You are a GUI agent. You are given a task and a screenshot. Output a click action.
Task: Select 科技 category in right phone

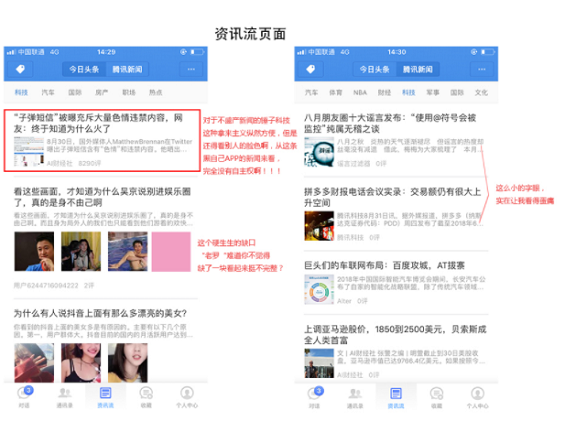point(409,93)
